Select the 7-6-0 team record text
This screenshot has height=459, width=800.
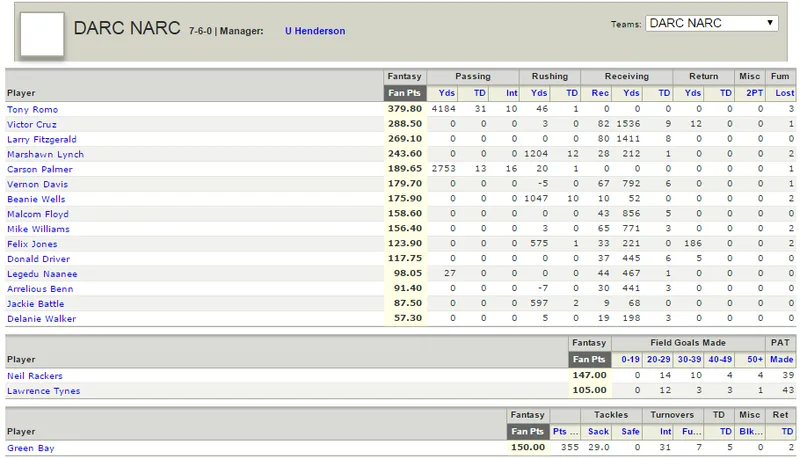point(200,31)
